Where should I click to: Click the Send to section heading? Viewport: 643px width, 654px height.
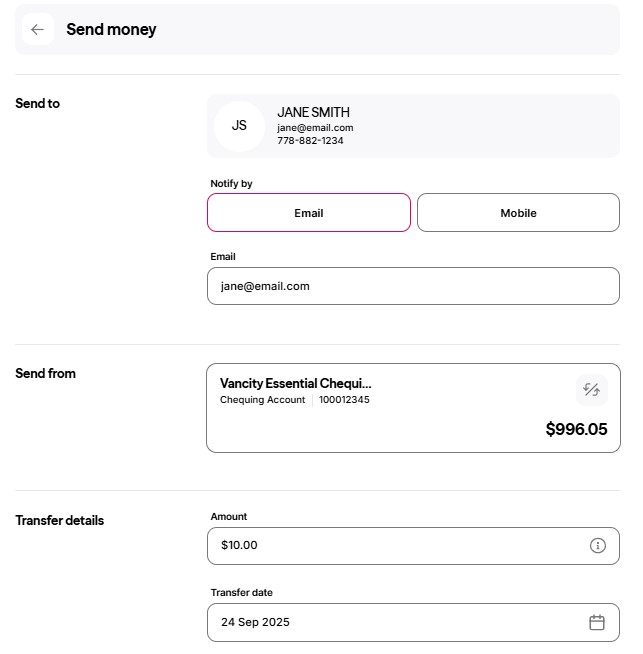[x=38, y=104]
